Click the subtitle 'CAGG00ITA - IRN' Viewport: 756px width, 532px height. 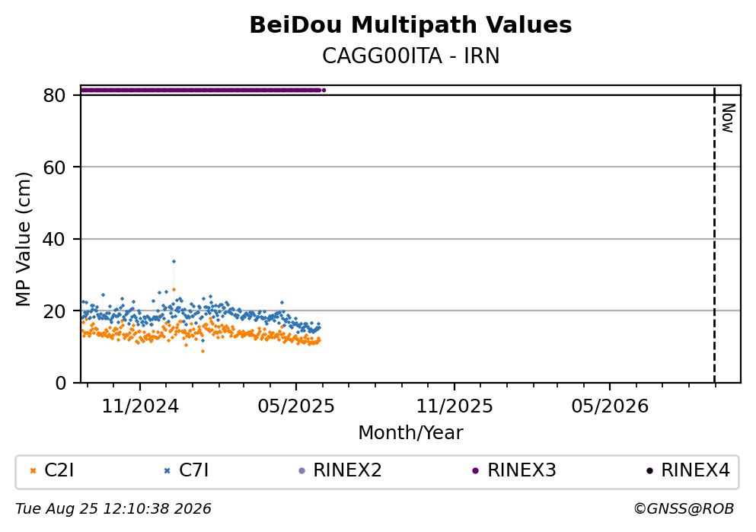[410, 56]
